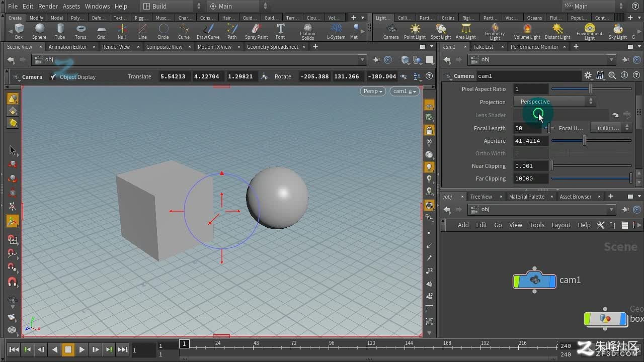Add a Spot Light
The width and height of the screenshot is (644, 362).
(x=441, y=31)
